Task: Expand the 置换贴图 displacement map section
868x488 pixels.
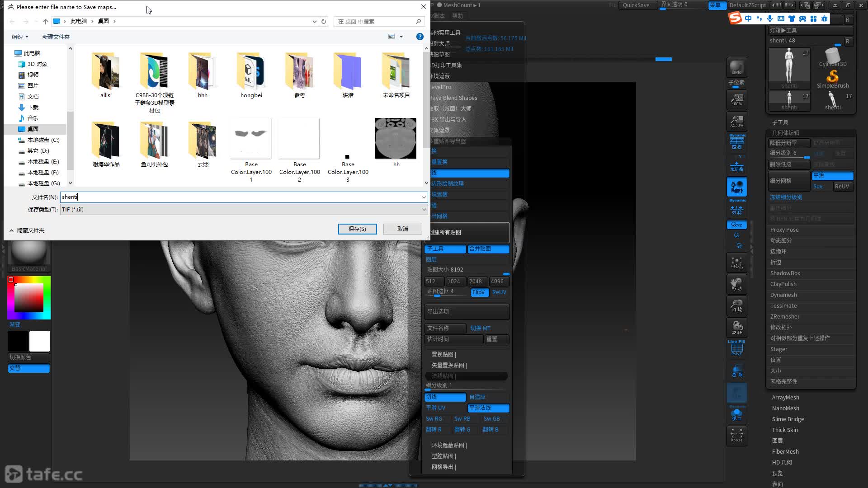Action: coord(443,355)
